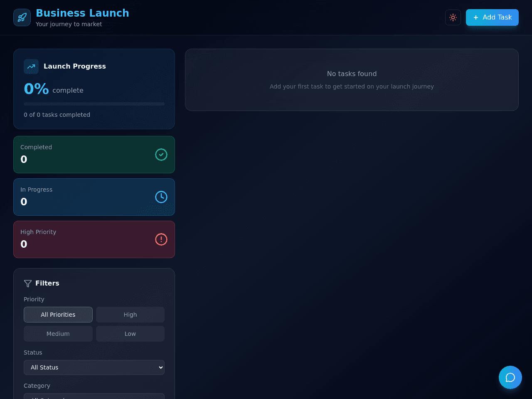Filter by Low priority

130,334
